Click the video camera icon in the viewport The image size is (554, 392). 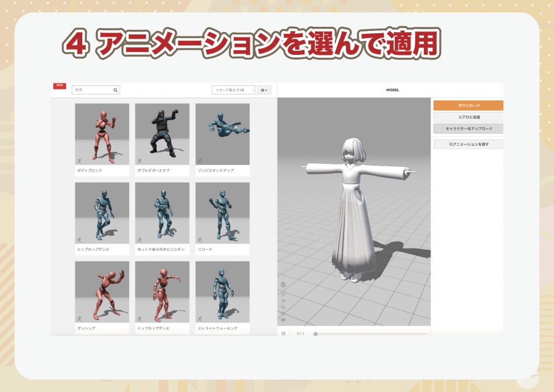tap(283, 320)
